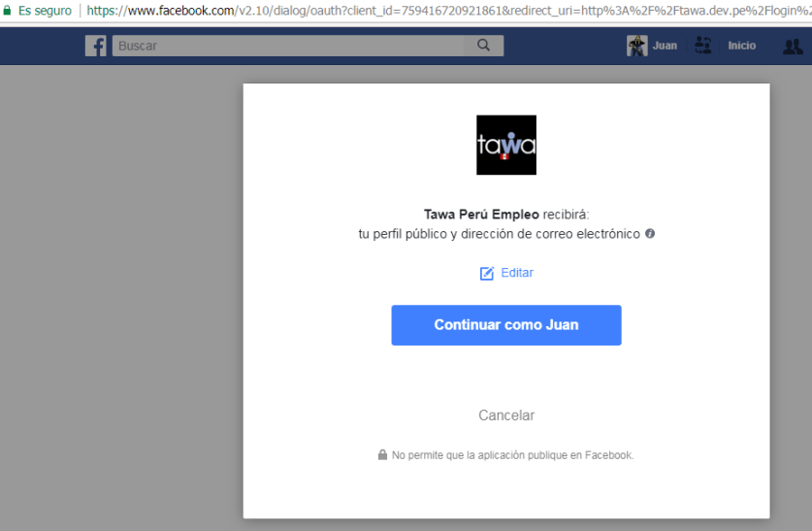
Task: Open the Editar permissions link
Action: (x=517, y=273)
